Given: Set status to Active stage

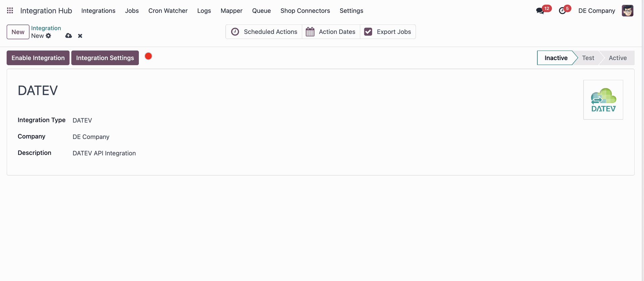Looking at the screenshot, I should pos(618,58).
